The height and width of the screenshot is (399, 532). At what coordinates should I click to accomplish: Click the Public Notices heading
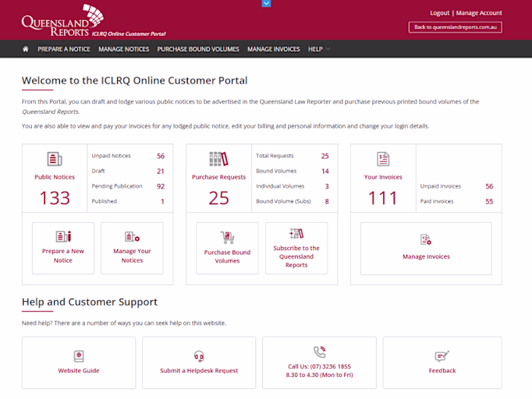click(x=54, y=177)
